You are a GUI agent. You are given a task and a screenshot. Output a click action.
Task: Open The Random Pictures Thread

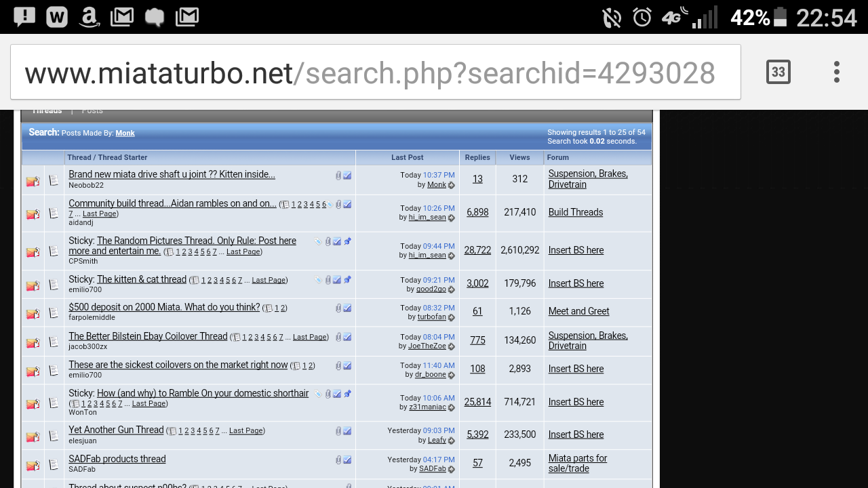(183, 246)
